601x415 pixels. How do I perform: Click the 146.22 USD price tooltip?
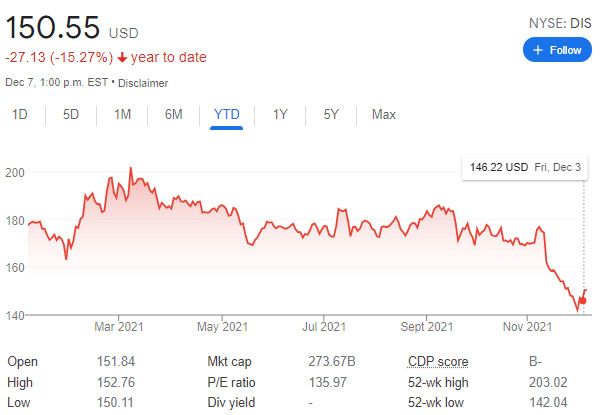[525, 167]
